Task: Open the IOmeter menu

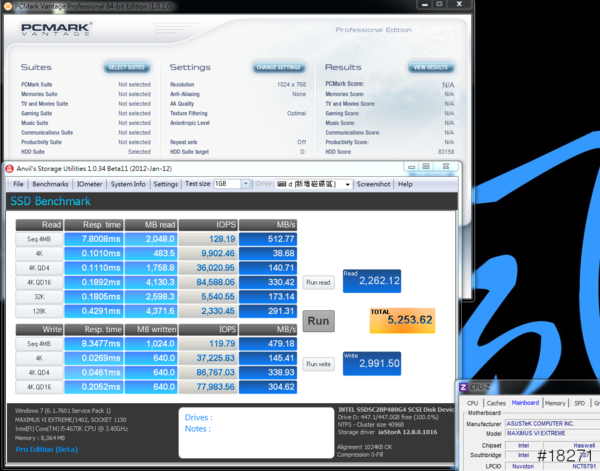Action: [x=90, y=184]
